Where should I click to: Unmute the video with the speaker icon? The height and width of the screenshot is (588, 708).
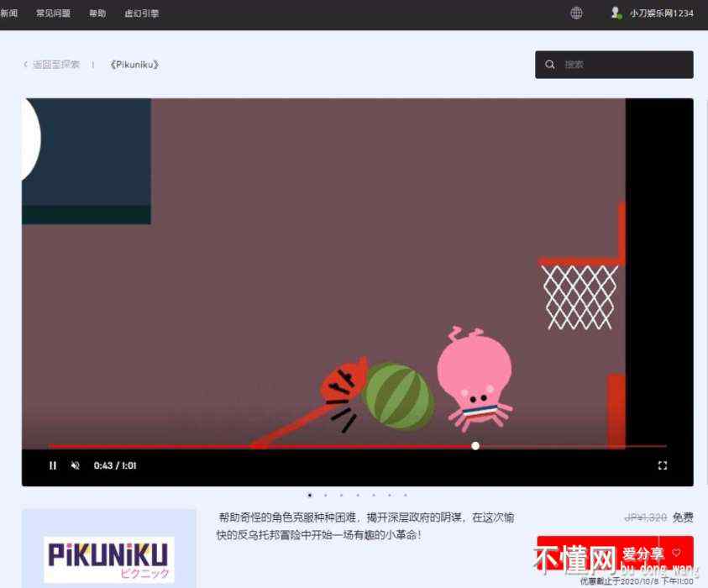point(75,465)
